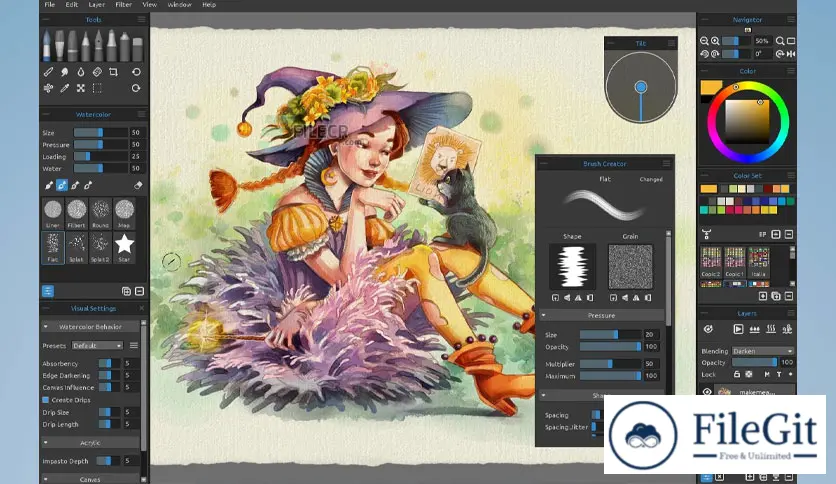The image size is (836, 484).
Task: Click the Water slider in Watercolor panel
Action: (x=101, y=168)
